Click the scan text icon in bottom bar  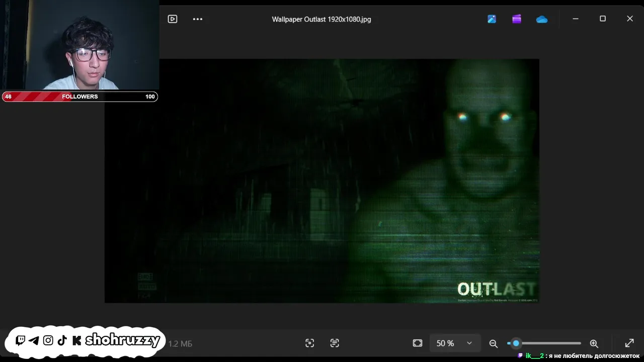pos(335,343)
